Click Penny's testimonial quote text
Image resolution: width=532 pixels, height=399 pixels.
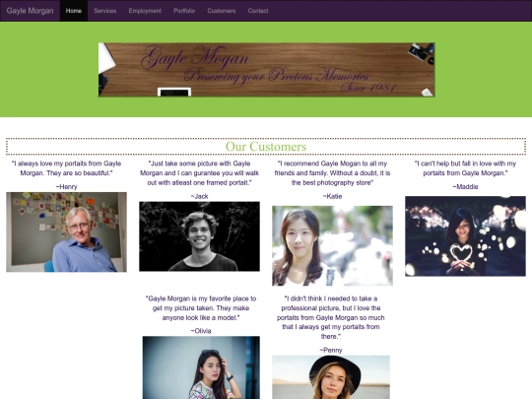pyautogui.click(x=331, y=317)
